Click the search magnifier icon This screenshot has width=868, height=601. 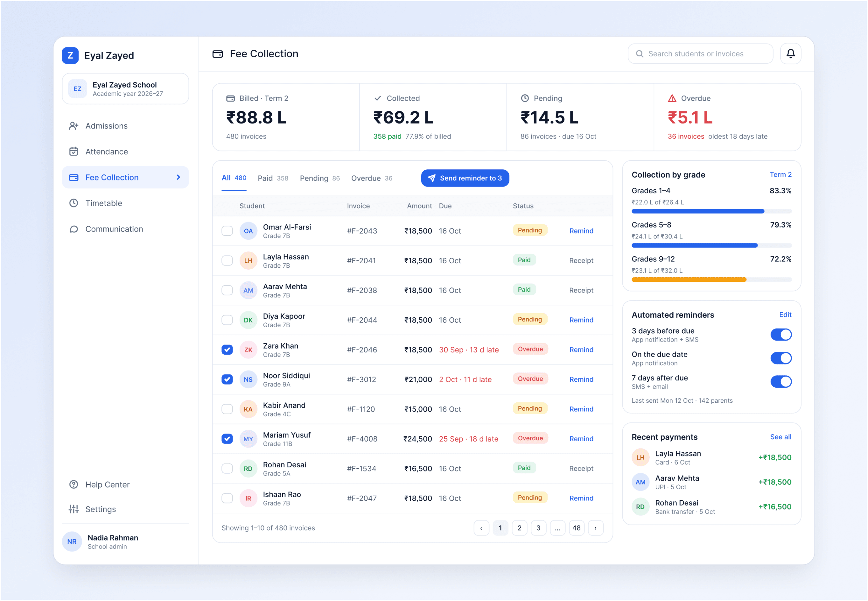click(x=639, y=54)
